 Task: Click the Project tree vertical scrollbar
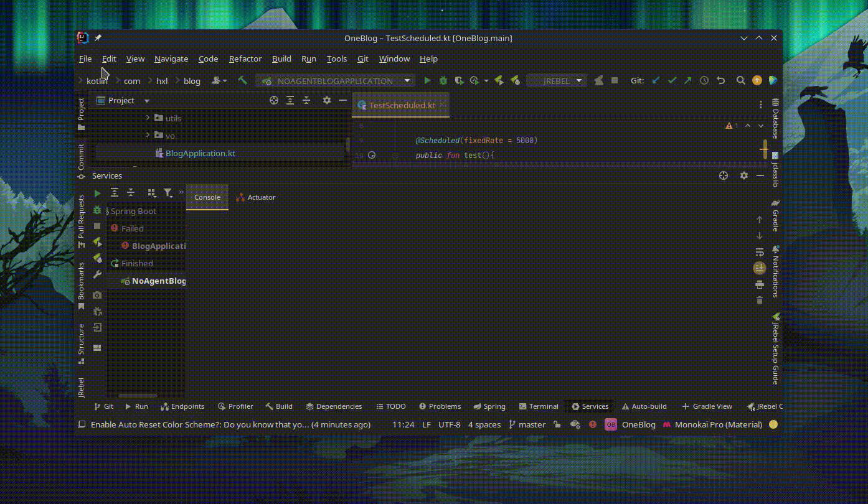(x=347, y=144)
